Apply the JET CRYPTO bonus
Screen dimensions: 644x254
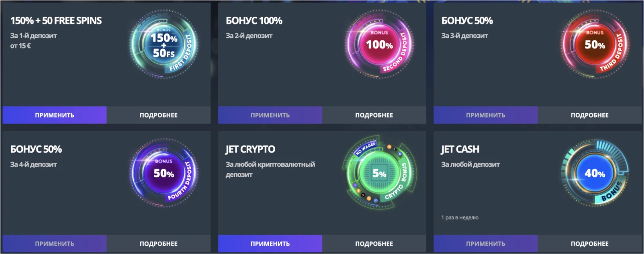click(270, 244)
